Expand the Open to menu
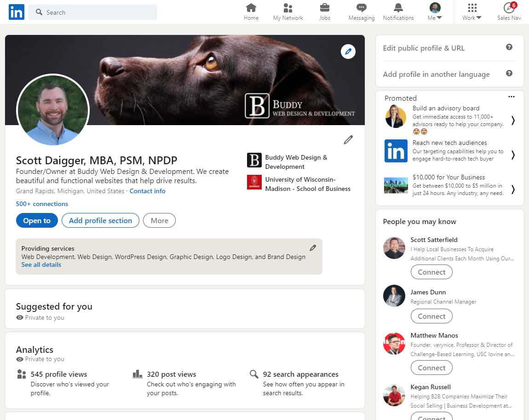 [37, 220]
